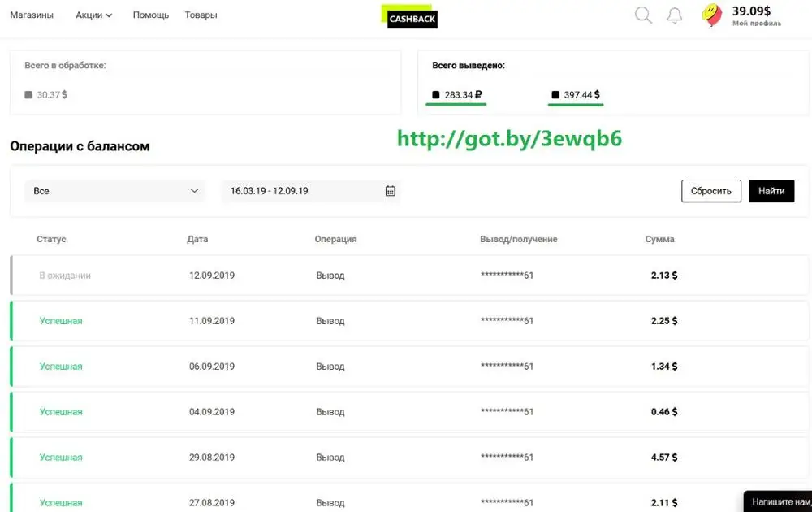
Task: Click Успешная status in 06.09.2019 row
Action: (x=61, y=367)
